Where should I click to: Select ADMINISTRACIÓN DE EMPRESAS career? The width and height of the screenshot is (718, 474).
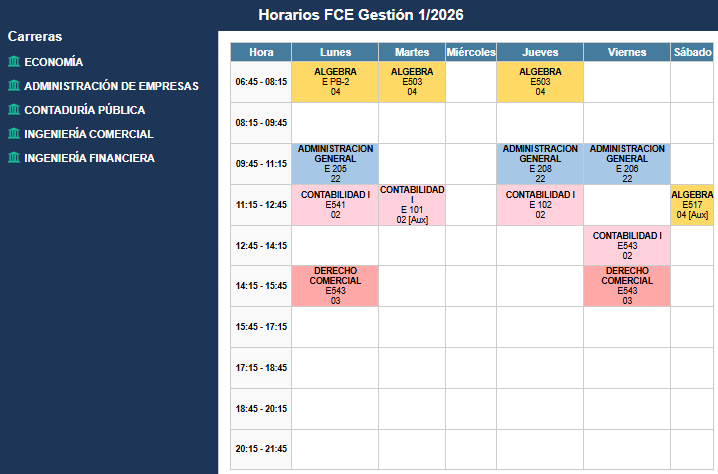111,86
